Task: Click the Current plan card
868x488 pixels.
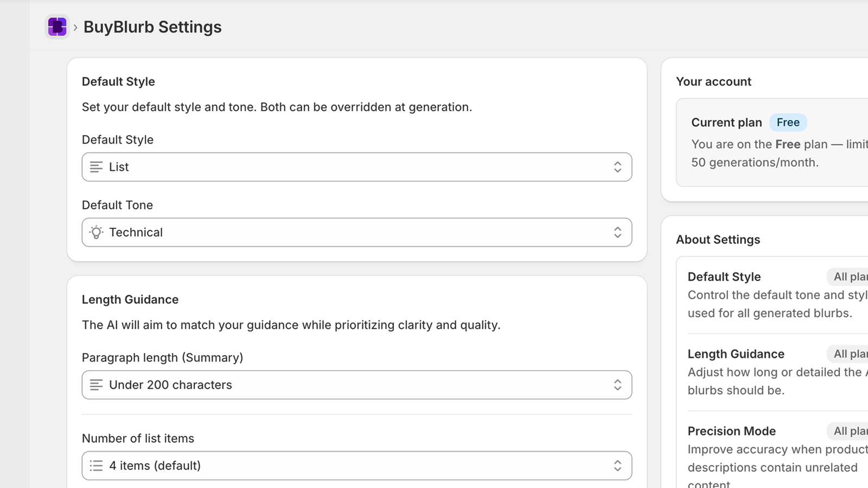Action: coord(770,142)
